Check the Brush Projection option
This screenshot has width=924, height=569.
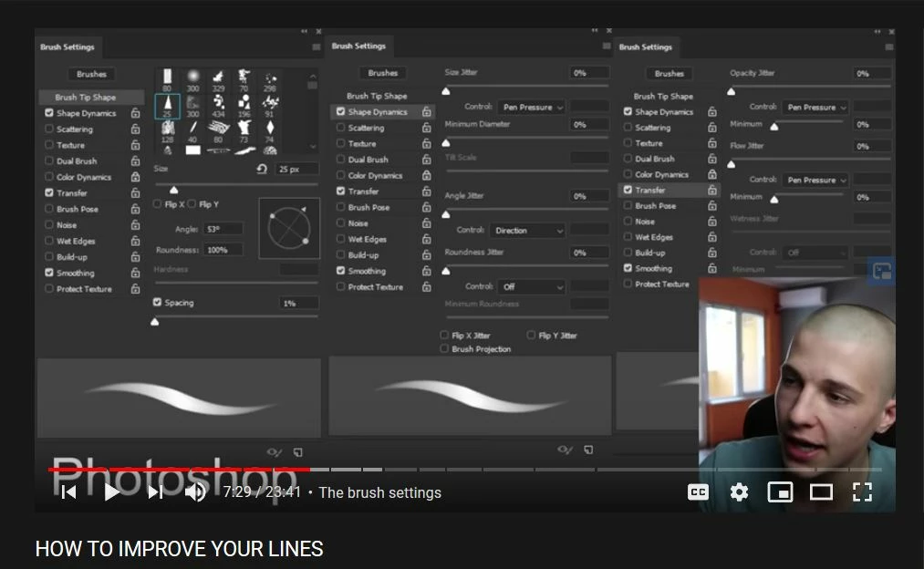pos(444,348)
